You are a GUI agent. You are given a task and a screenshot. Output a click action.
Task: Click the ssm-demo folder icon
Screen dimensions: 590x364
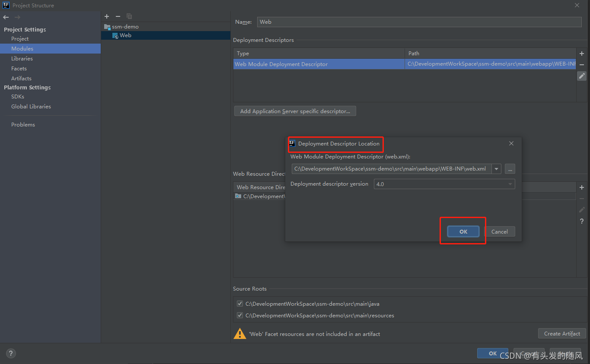pyautogui.click(x=107, y=27)
